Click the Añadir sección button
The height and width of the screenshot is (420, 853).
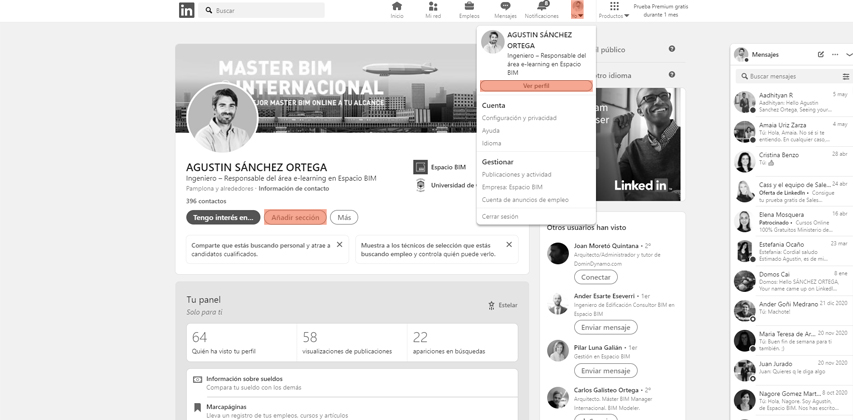(295, 218)
